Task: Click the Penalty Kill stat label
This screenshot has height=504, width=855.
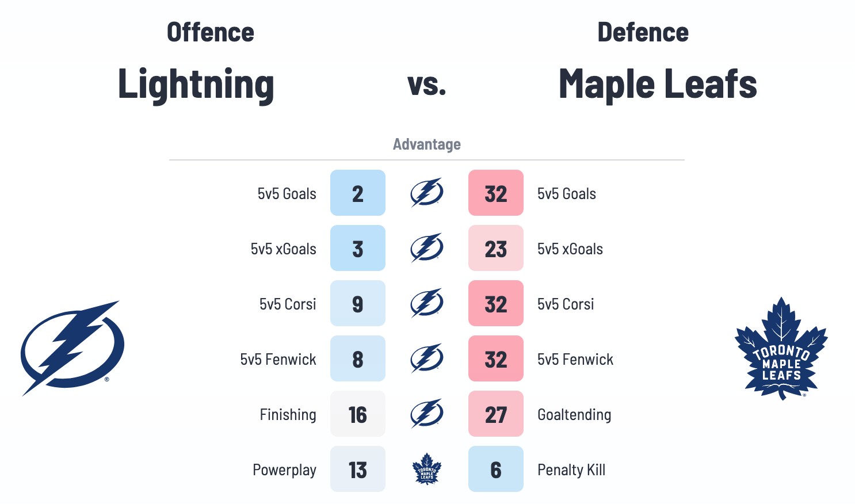Action: (x=571, y=470)
